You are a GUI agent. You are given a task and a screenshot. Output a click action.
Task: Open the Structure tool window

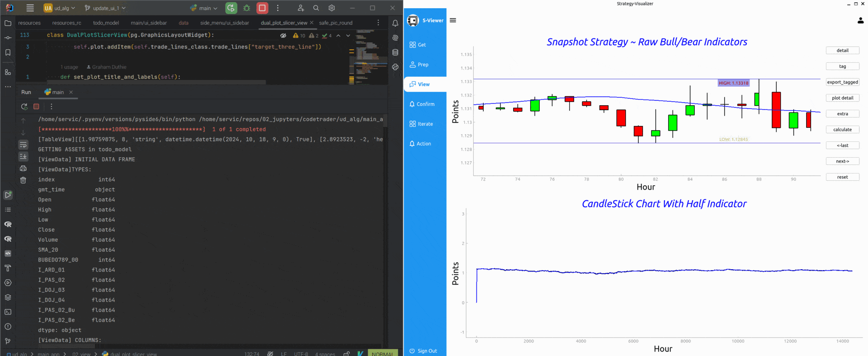(x=8, y=72)
